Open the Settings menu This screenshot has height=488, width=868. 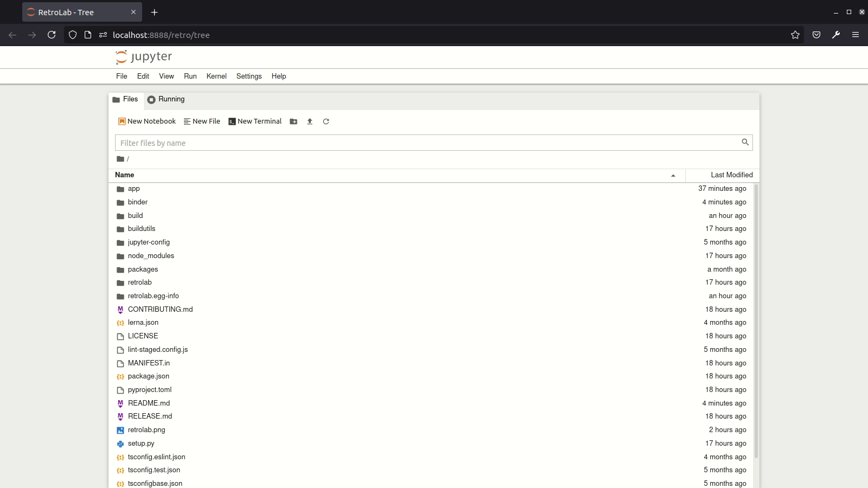[x=249, y=76]
